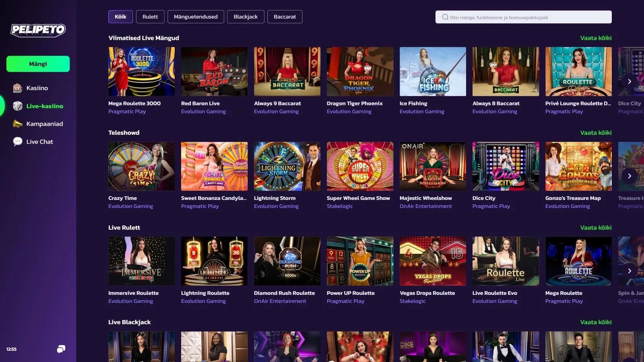The height and width of the screenshot is (362, 644).
Task: Click the Live Chat speech bubble icon
Action: click(17, 142)
